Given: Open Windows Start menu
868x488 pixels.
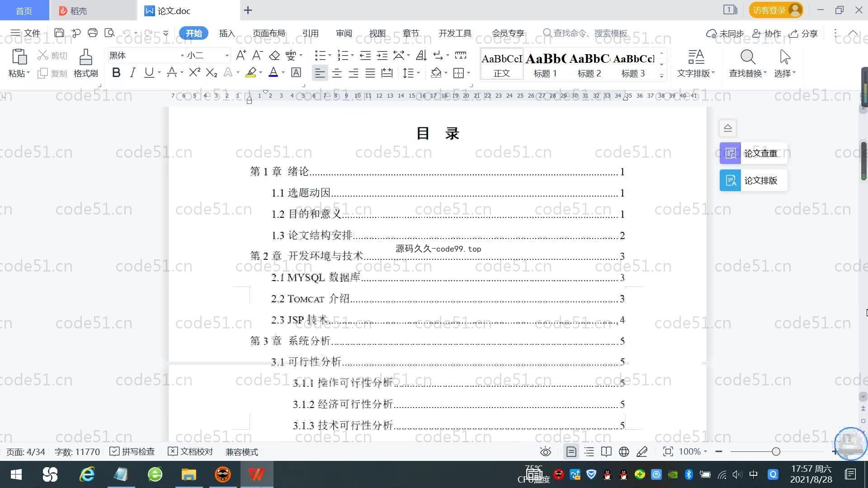Looking at the screenshot, I should click(16, 474).
